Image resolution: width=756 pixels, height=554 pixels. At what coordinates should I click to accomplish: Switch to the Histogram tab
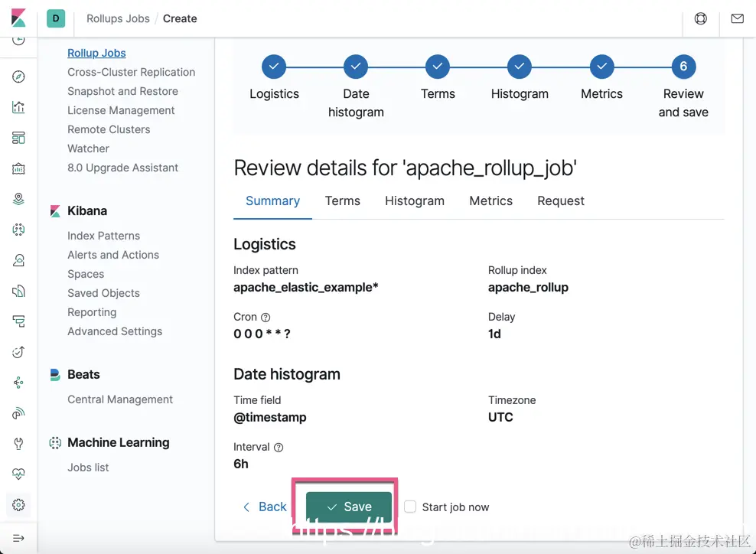click(x=415, y=200)
